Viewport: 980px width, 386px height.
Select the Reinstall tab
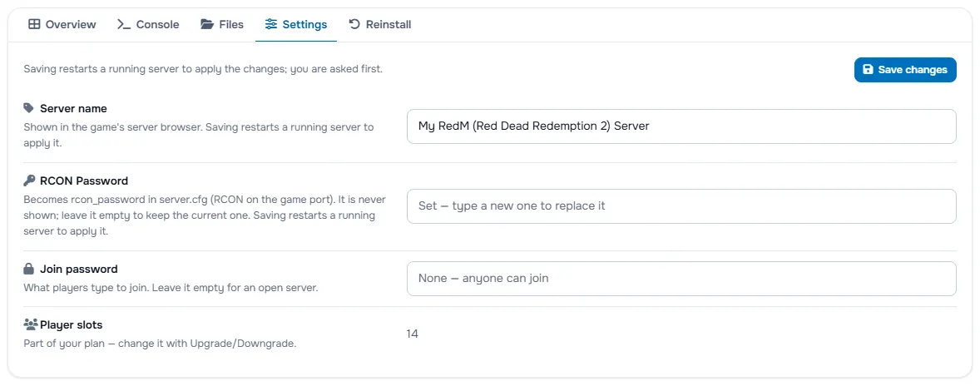point(380,24)
